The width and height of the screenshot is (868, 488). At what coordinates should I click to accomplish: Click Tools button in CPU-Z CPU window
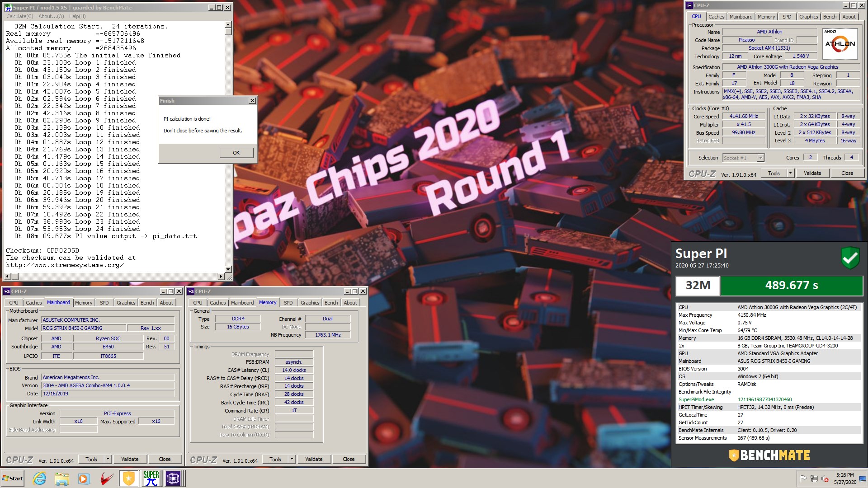[x=774, y=173]
